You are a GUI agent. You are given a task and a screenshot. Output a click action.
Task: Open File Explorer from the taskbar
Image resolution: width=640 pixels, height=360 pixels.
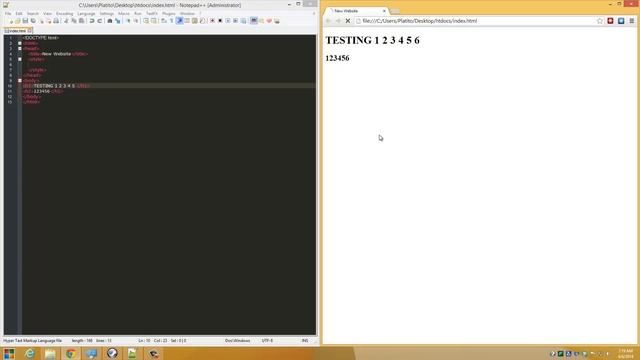50,353
